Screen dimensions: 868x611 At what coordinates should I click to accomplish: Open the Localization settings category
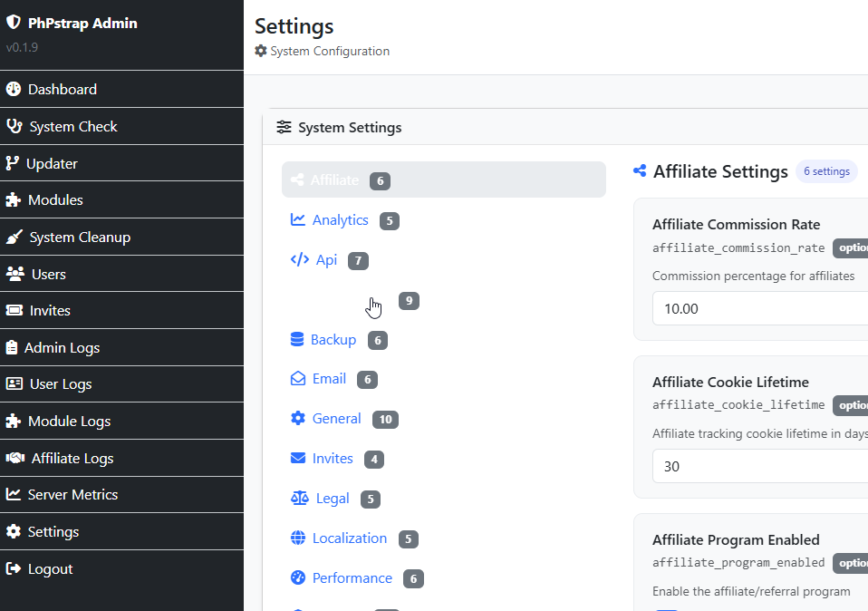(444, 538)
